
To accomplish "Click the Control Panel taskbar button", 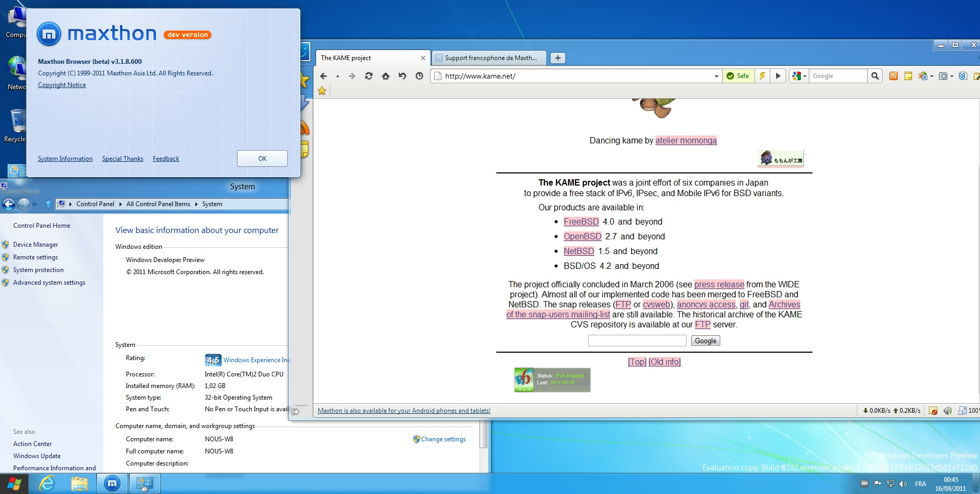I will (144, 483).
